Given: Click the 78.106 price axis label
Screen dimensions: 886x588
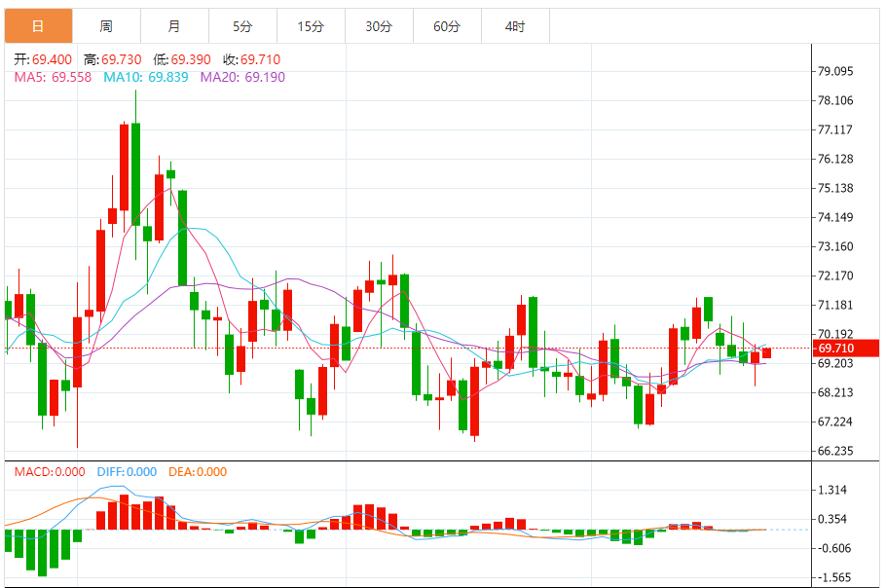Looking at the screenshot, I should (x=835, y=100).
